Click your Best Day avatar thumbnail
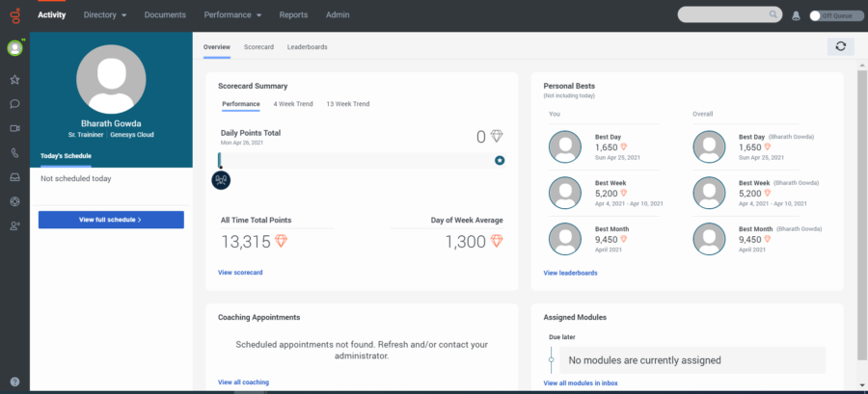Viewport: 868px width, 394px height. (564, 146)
